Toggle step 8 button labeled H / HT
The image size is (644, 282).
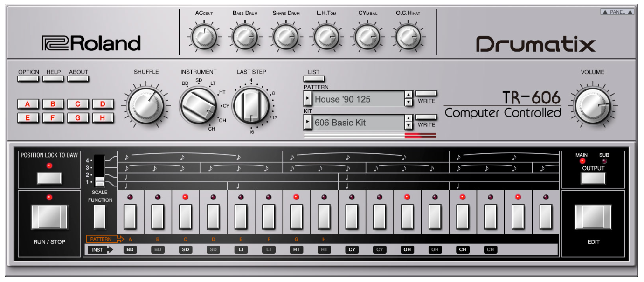click(x=324, y=216)
